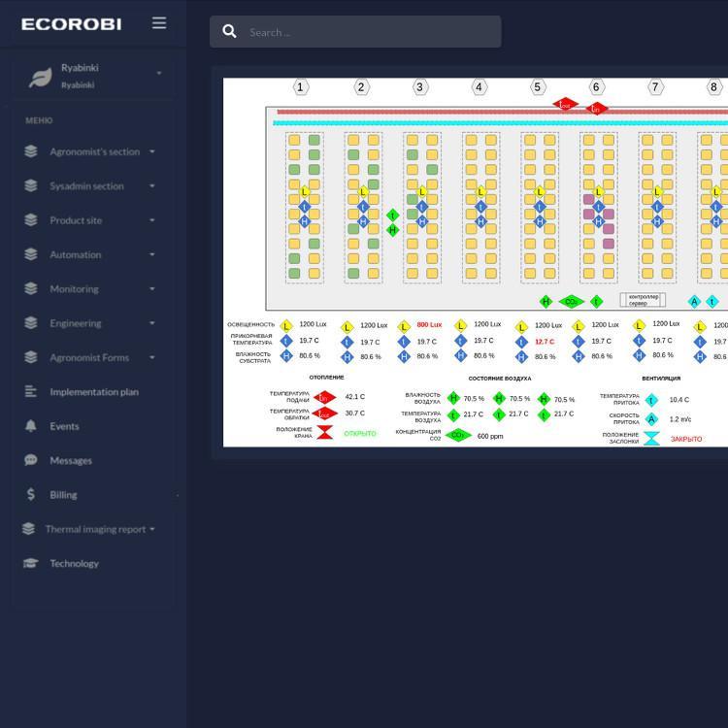Open Messages via the chat bubble icon
The width and height of the screenshot is (728, 728).
[x=31, y=460]
